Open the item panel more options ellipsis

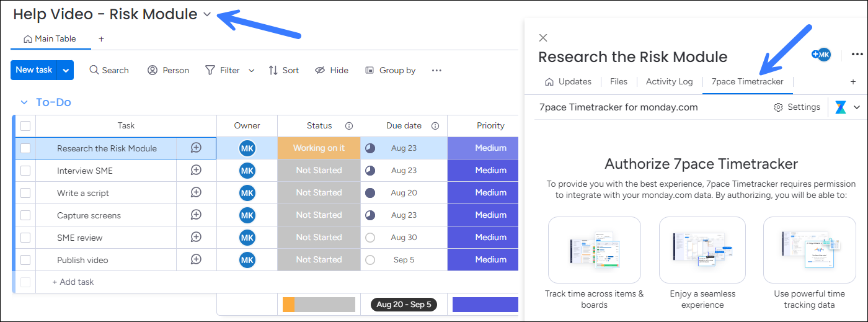857,55
